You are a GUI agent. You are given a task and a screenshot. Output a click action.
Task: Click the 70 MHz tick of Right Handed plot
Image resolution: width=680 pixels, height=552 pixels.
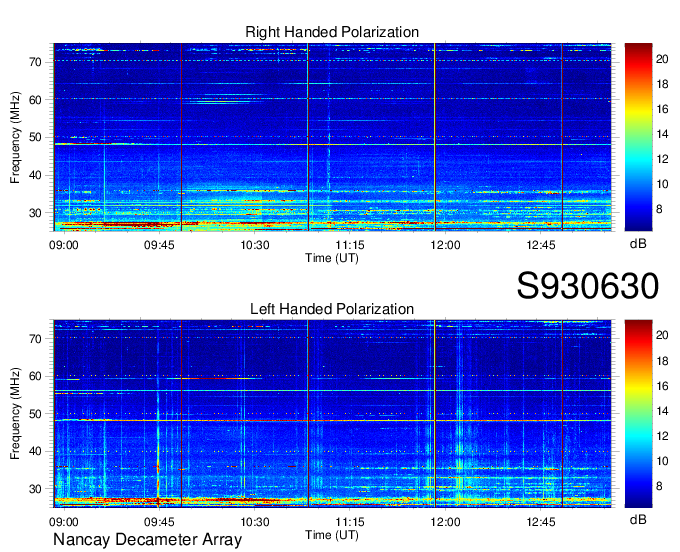pyautogui.click(x=36, y=62)
